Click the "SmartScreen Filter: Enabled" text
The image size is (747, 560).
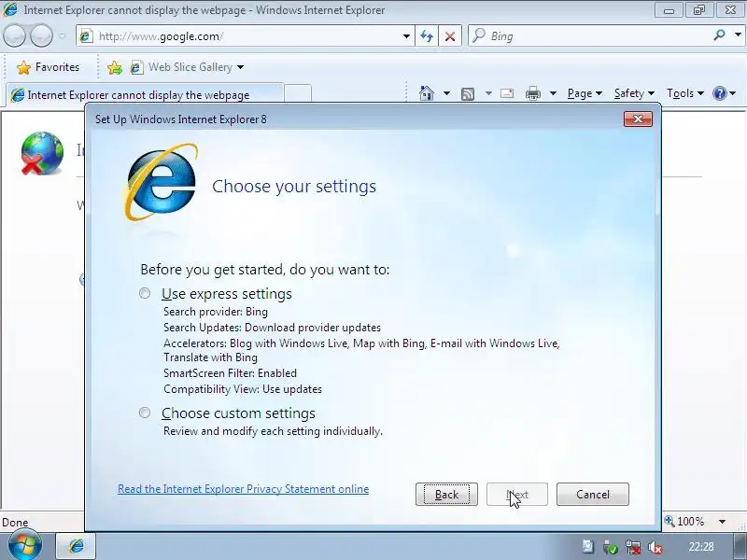(x=230, y=372)
